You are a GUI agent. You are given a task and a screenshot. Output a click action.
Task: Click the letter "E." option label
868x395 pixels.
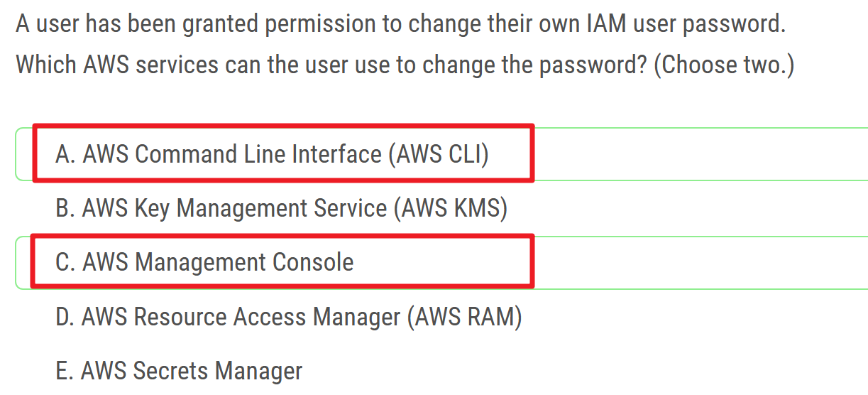point(65,370)
